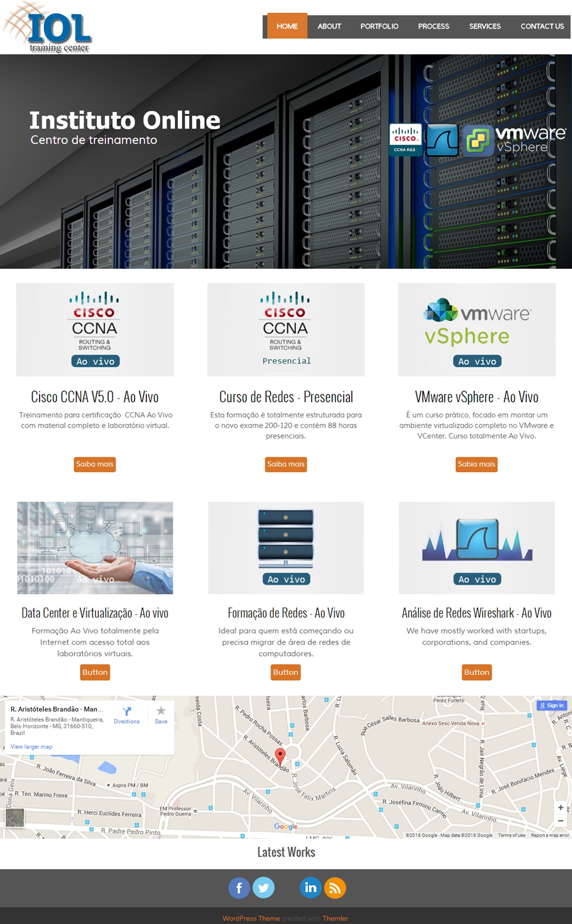Open the Facebook social icon in footer
The height and width of the screenshot is (924, 572).
(x=239, y=888)
